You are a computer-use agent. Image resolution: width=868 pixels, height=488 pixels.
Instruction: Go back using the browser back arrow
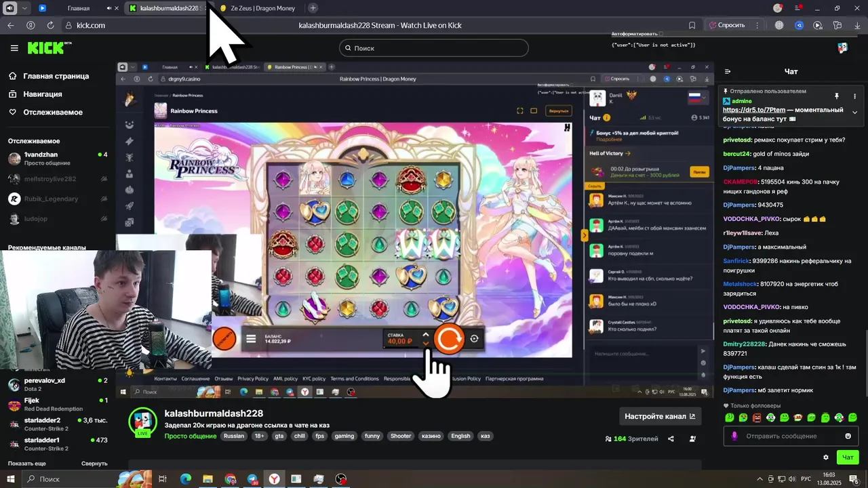coord(10,25)
